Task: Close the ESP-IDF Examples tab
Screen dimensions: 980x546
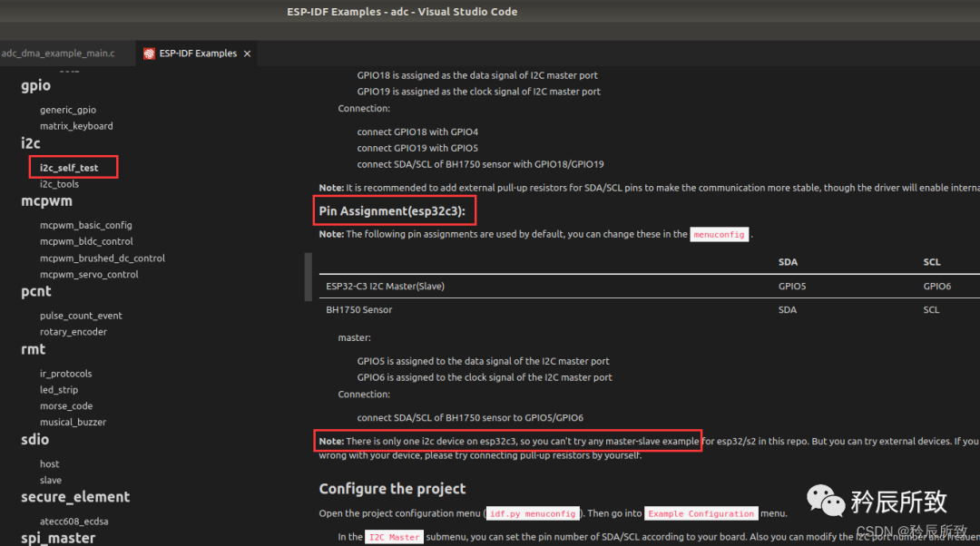Action: click(246, 54)
